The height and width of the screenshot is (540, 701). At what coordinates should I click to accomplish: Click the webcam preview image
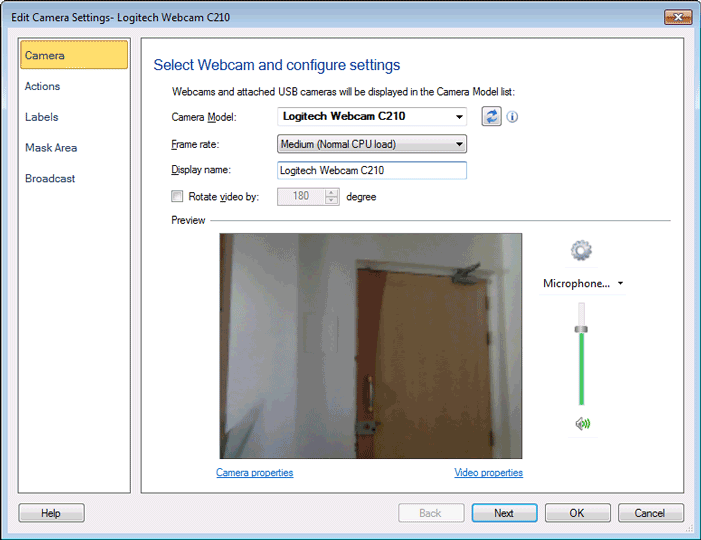pos(371,346)
